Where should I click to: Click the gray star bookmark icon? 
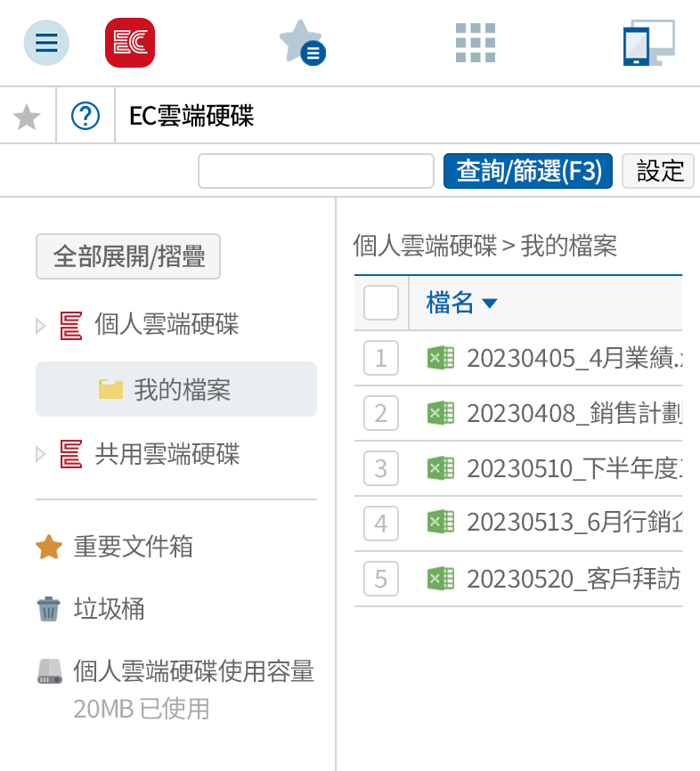click(28, 116)
